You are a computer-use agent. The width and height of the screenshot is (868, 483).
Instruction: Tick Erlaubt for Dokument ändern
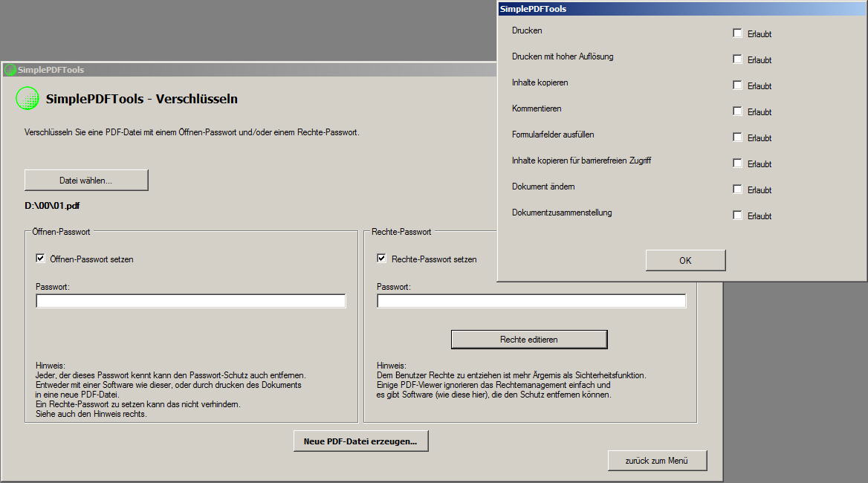pyautogui.click(x=737, y=189)
